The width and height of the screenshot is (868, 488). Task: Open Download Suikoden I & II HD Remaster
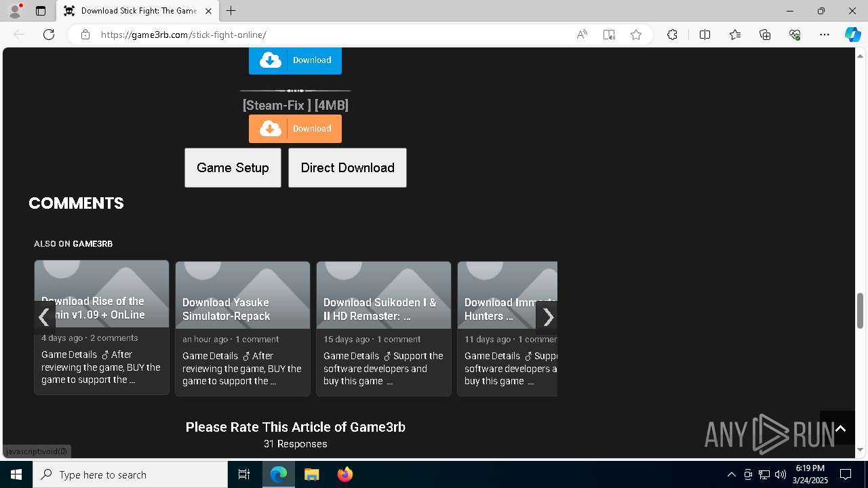pyautogui.click(x=380, y=309)
